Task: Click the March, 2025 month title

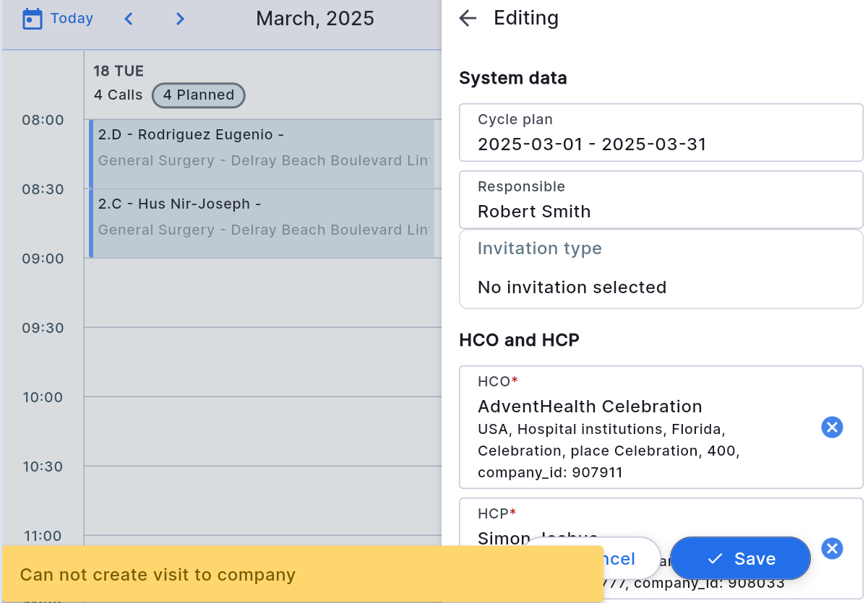Action: (x=314, y=19)
